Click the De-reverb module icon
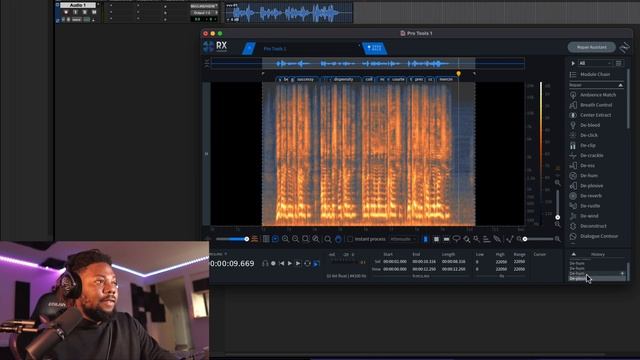The height and width of the screenshot is (360, 640). pos(573,196)
